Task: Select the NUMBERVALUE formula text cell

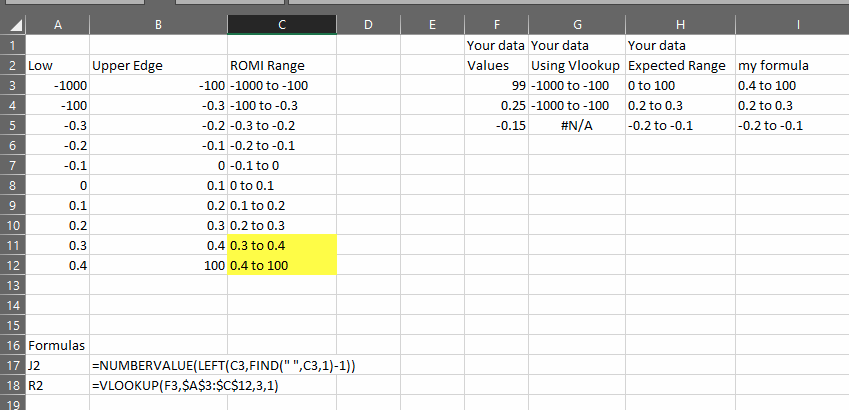Action: point(224,366)
